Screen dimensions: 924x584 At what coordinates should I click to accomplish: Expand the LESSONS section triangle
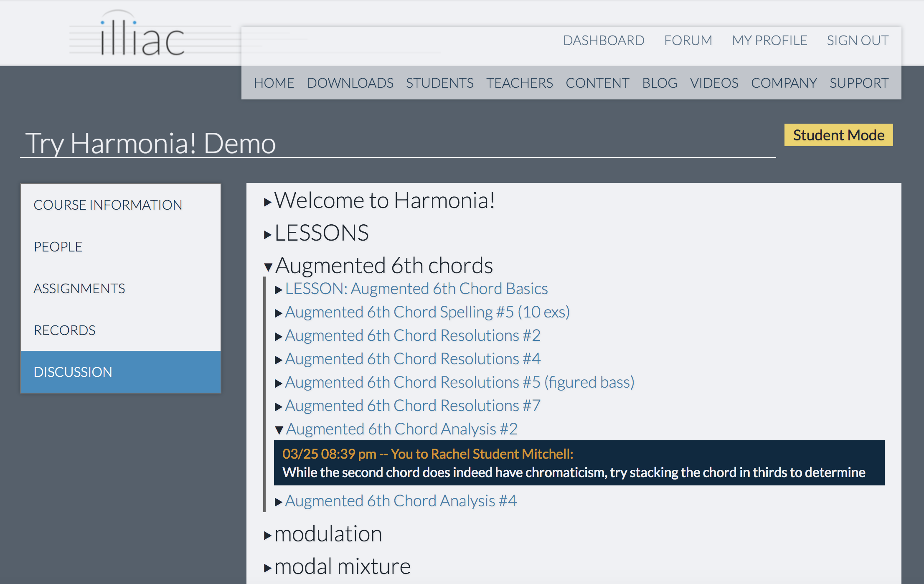(268, 235)
